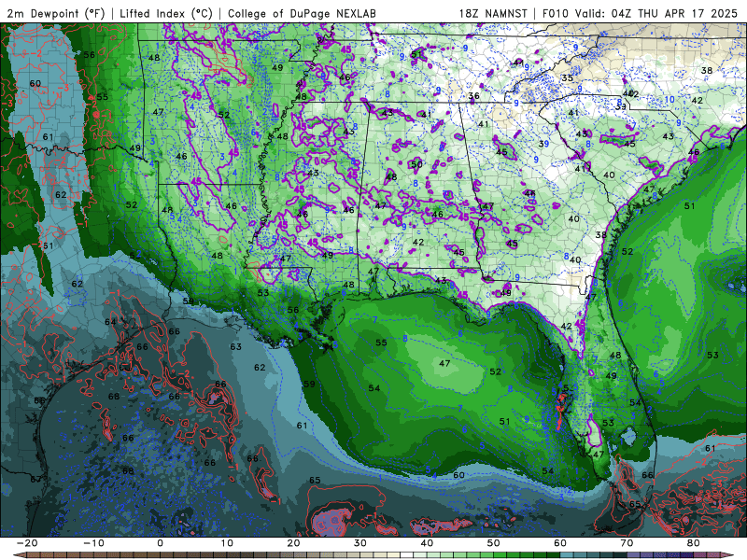Click the "56" value in the northwest corner
Screen dimensions: 747x560
tap(89, 54)
